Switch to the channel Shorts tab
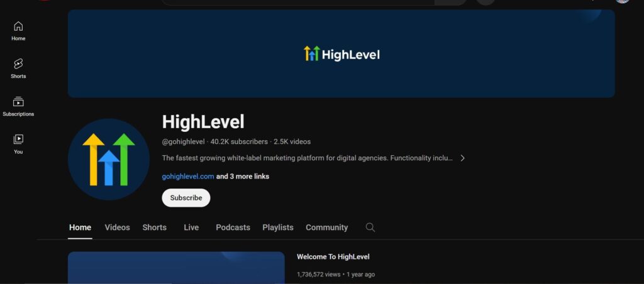The height and width of the screenshot is (284, 644). coord(155,227)
